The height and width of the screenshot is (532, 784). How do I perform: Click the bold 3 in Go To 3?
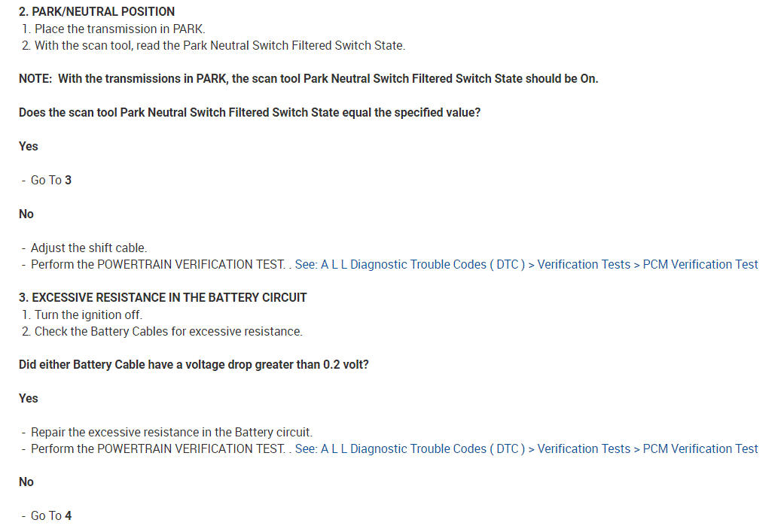click(x=69, y=181)
